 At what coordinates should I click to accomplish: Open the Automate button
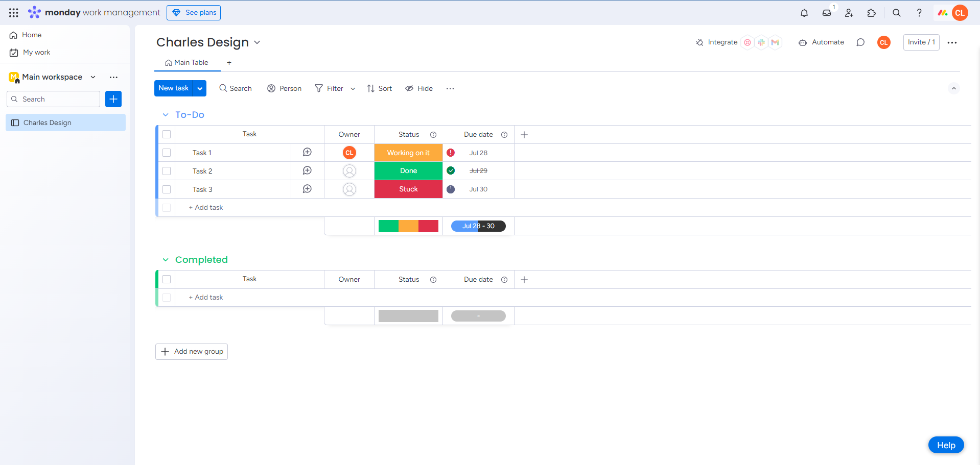[x=821, y=42]
